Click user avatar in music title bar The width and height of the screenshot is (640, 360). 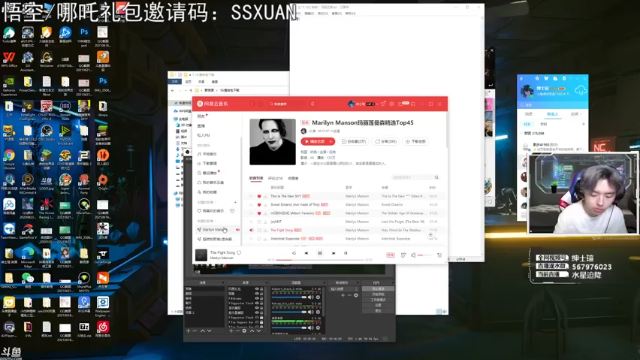[x=351, y=104]
